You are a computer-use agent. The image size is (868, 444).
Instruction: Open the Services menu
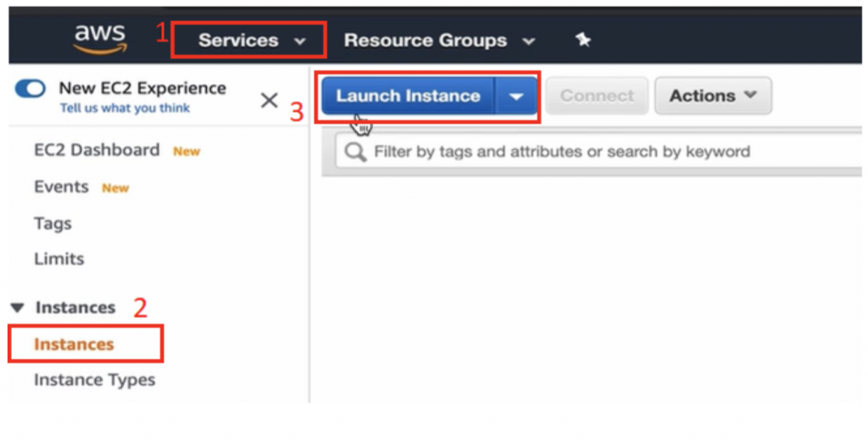tap(252, 41)
